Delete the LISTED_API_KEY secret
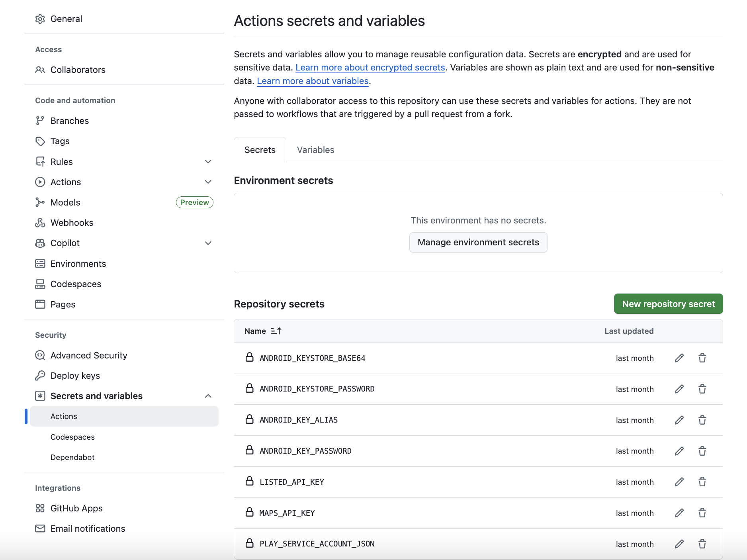Viewport: 747px width, 560px height. [702, 482]
